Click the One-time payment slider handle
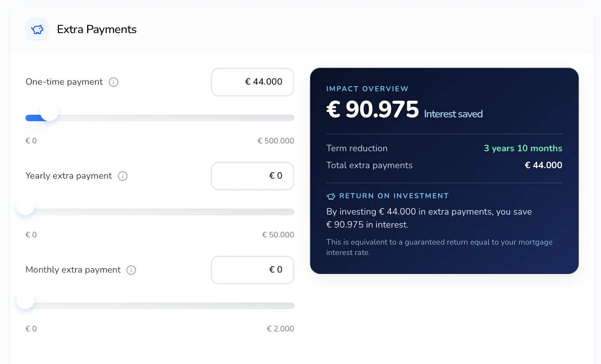This screenshot has width=601, height=364. click(x=49, y=112)
